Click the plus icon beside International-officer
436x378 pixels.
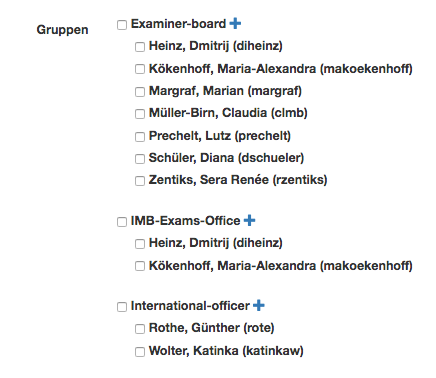pos(259,305)
